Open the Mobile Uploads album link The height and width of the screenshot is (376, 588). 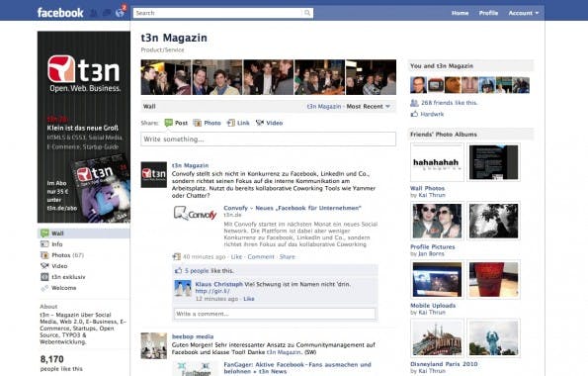point(433,306)
